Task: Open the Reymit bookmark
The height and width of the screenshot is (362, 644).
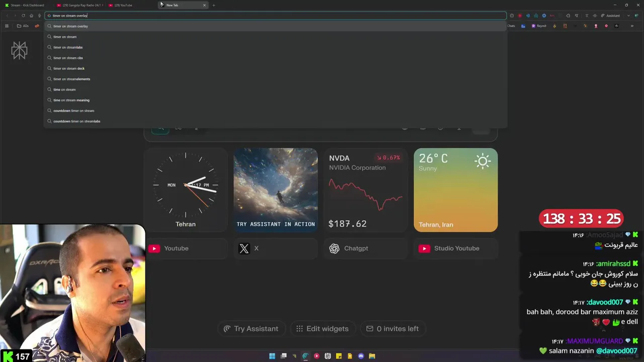Action: click(x=539, y=26)
